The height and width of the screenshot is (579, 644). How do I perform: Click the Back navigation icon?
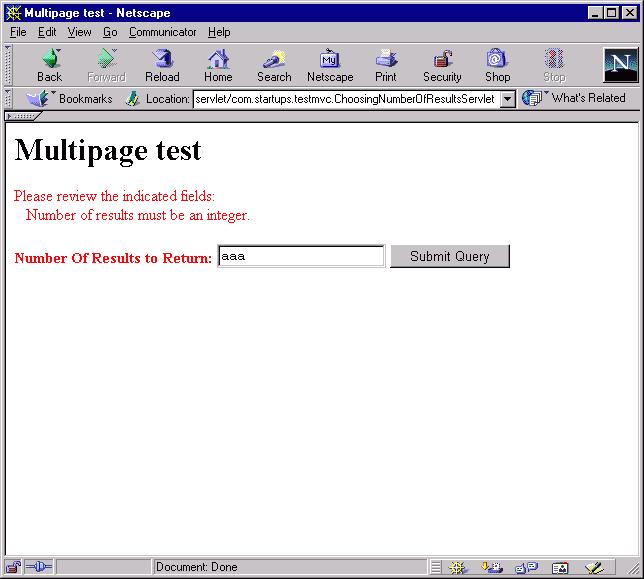[49, 65]
